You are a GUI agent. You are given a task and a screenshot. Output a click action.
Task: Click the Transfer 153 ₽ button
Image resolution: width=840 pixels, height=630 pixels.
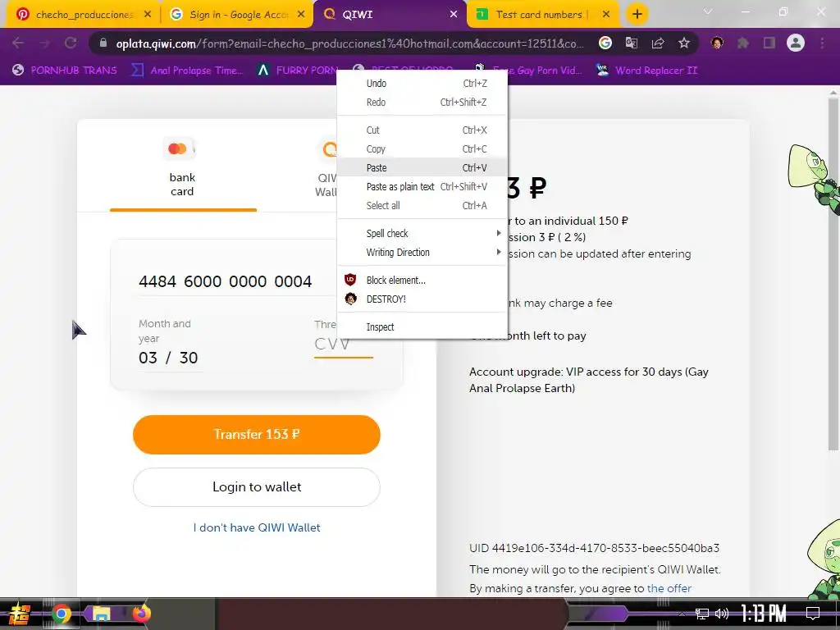[x=257, y=435]
